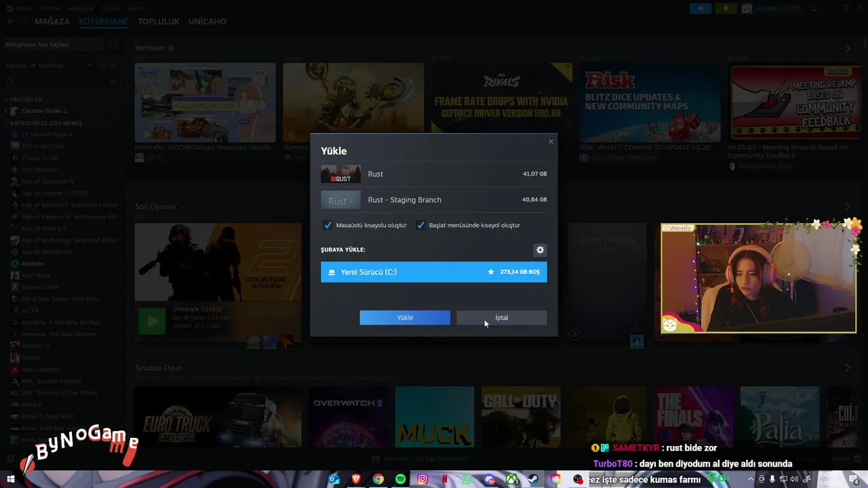868x488 pixels.
Task: Collapse the KATEGORİZE EDİLMEMİŞ category
Action: point(45,123)
